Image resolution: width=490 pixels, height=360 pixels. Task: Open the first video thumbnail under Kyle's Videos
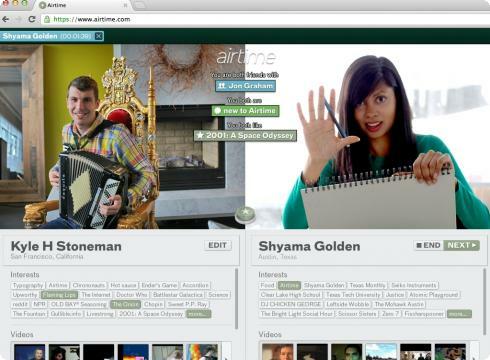pos(30,352)
